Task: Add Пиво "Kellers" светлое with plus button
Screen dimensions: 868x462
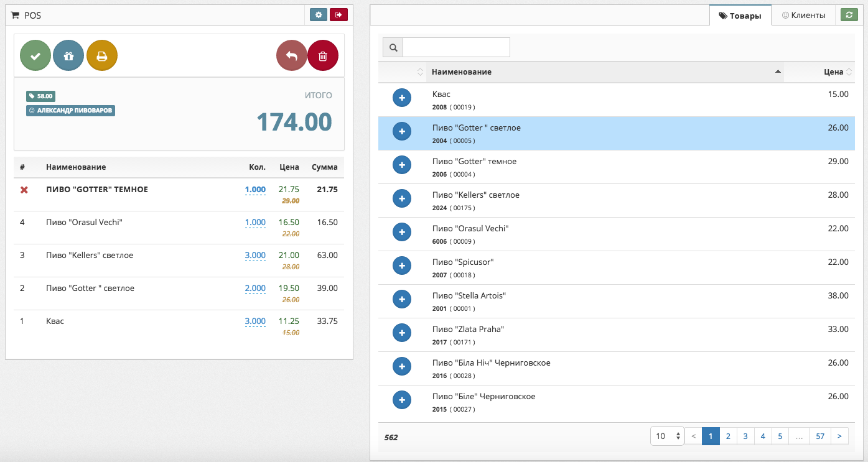Action: pos(402,198)
